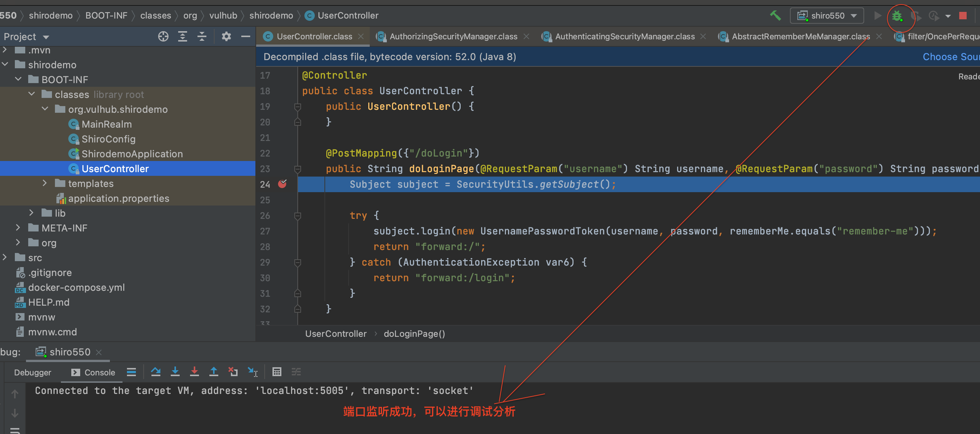Toggle the breakpoint on line 24
The height and width of the screenshot is (434, 980).
click(x=282, y=184)
